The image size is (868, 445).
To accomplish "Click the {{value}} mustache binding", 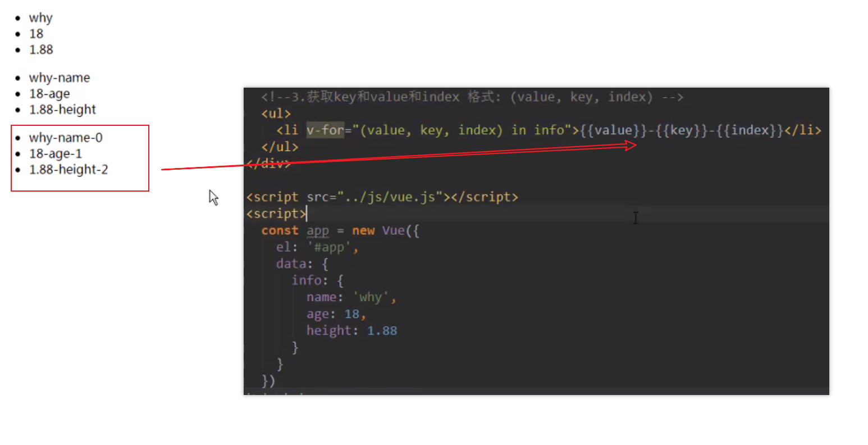I will [x=614, y=130].
